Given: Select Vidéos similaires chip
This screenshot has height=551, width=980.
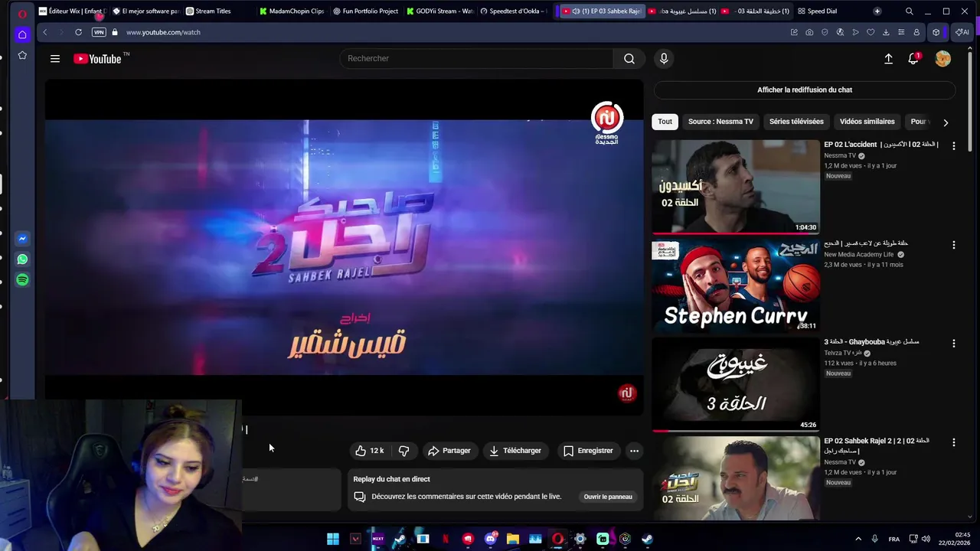Looking at the screenshot, I should click(867, 122).
